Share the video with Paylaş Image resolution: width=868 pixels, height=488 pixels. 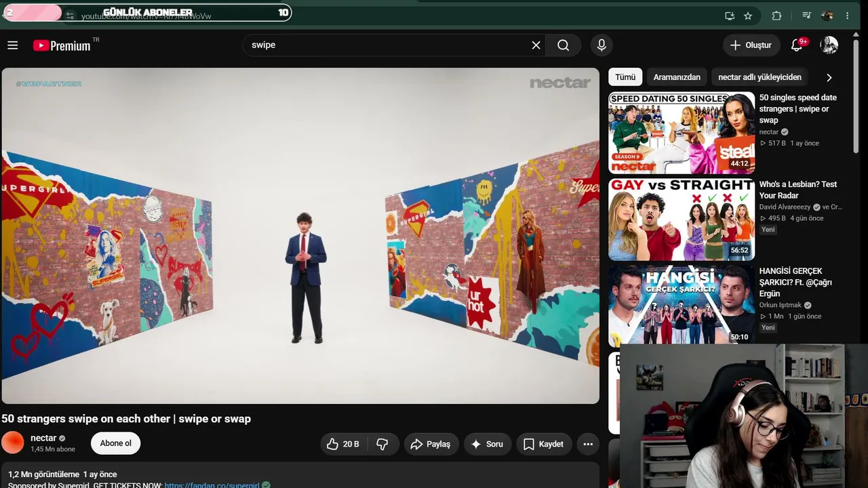point(431,444)
